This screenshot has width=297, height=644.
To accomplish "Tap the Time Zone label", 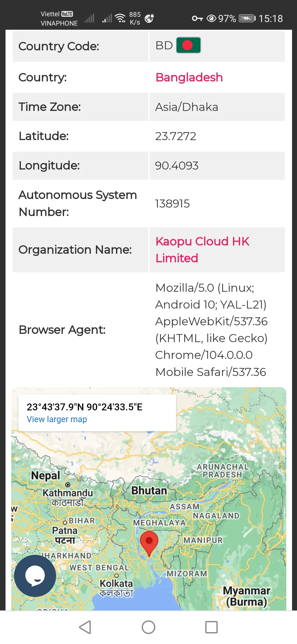I will tap(50, 107).
